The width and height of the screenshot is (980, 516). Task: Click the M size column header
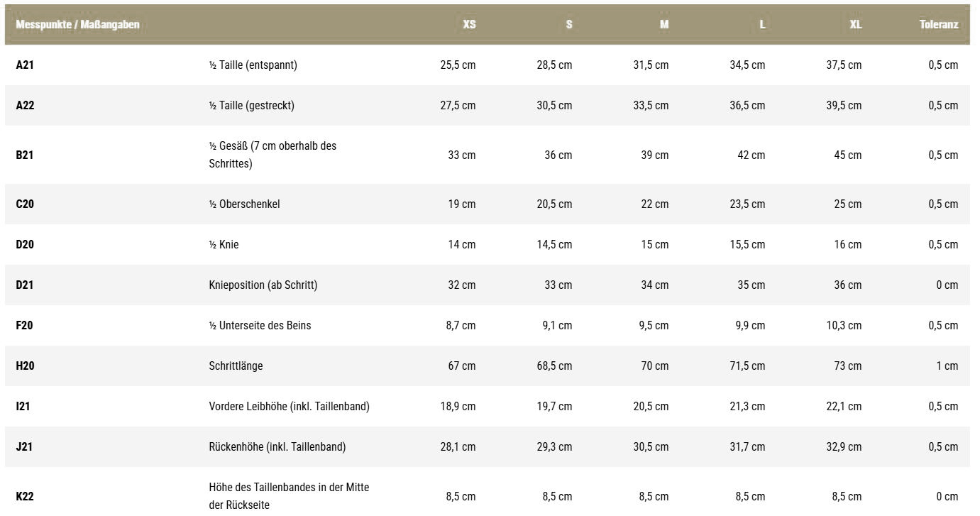click(664, 24)
